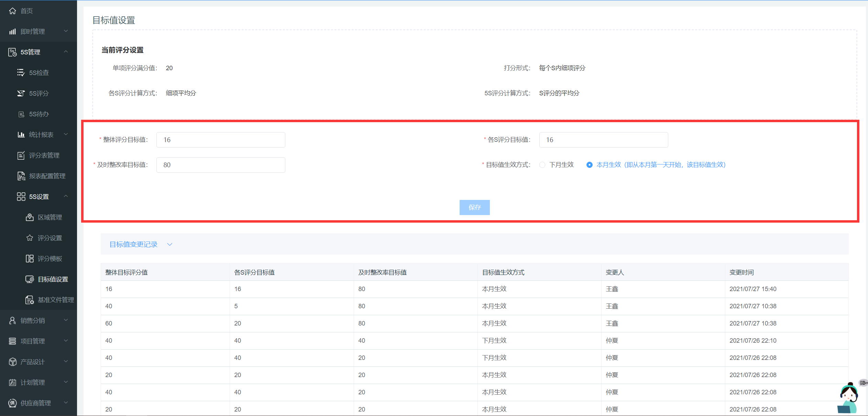Select the 下月生效 radio option
This screenshot has height=416, width=868.
tap(542, 165)
